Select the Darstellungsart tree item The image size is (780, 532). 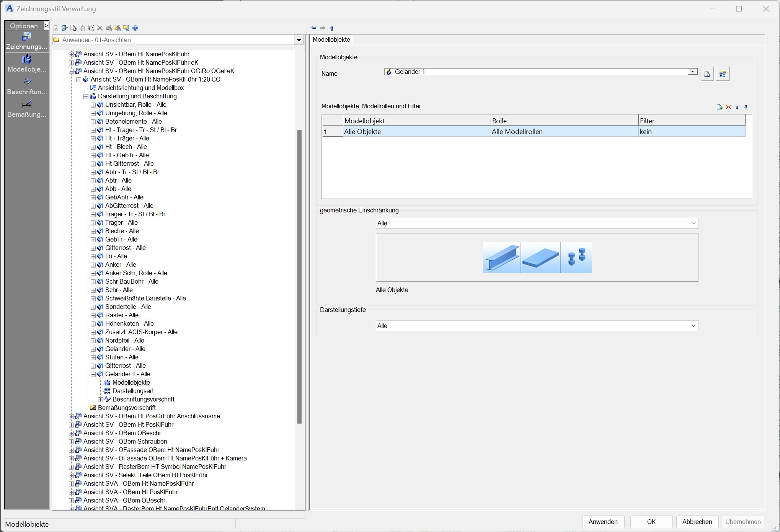[x=133, y=391]
